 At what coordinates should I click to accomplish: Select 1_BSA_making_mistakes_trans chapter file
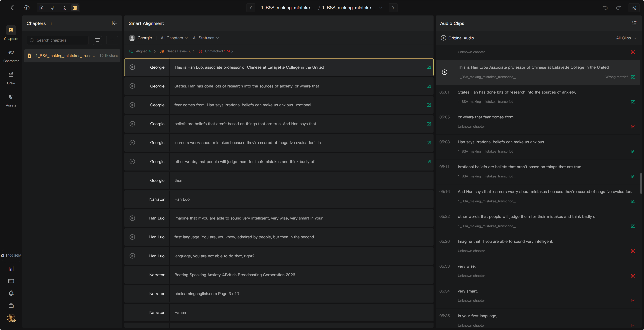click(x=72, y=56)
